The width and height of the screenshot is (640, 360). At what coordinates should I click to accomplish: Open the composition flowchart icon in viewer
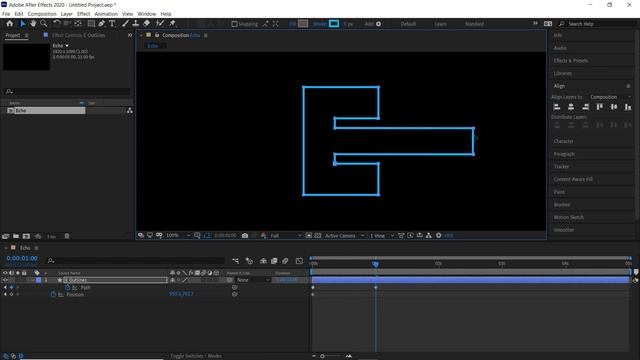click(429, 236)
